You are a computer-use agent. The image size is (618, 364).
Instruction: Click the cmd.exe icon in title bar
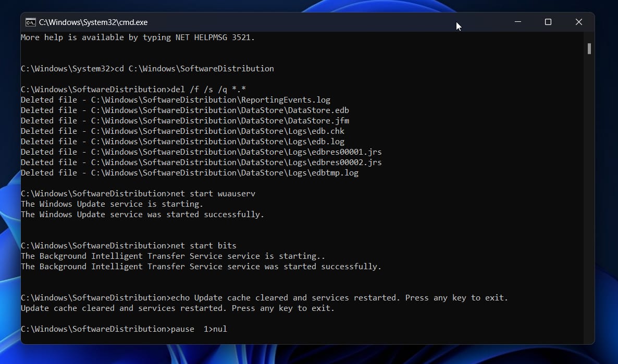[31, 22]
